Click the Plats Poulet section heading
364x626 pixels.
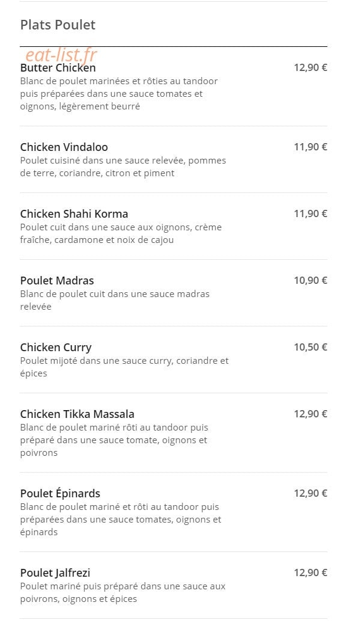coord(58,25)
